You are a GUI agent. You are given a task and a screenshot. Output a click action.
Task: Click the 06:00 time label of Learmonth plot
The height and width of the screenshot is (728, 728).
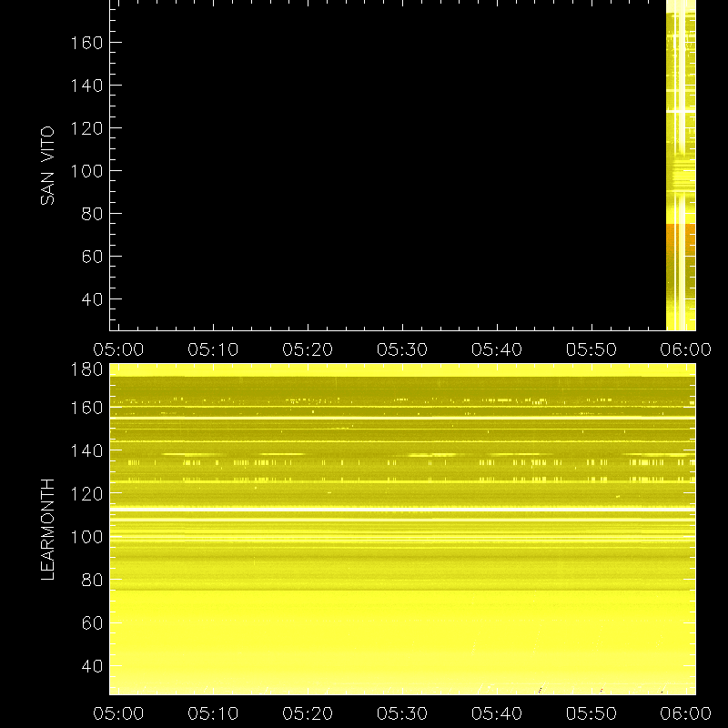point(686,713)
